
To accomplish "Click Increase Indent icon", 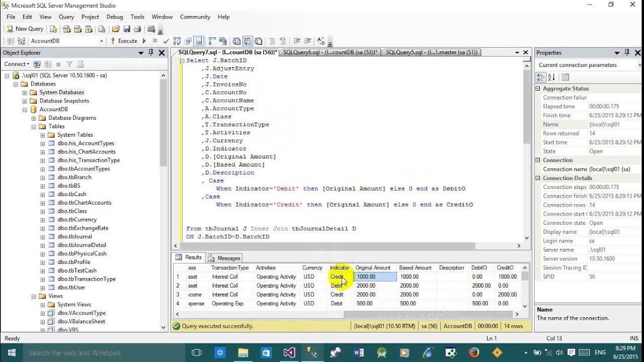I will pyautogui.click(x=308, y=41).
